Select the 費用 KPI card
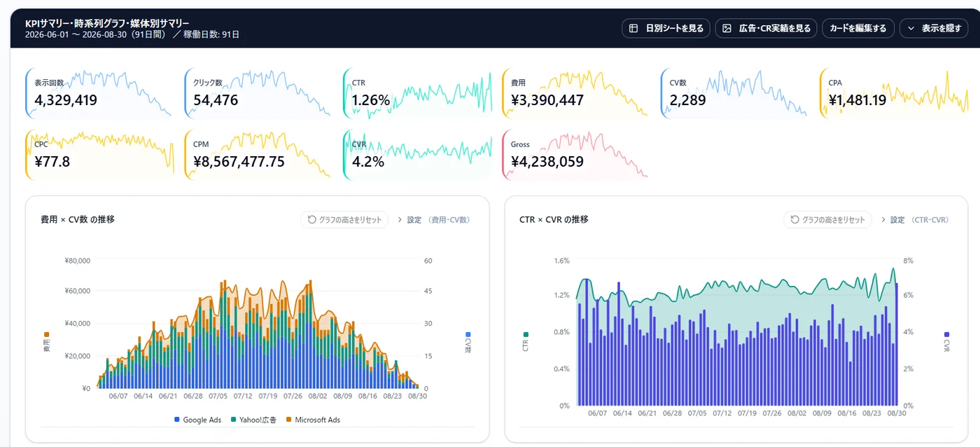Viewport: 980px width, 447px height. click(x=575, y=93)
